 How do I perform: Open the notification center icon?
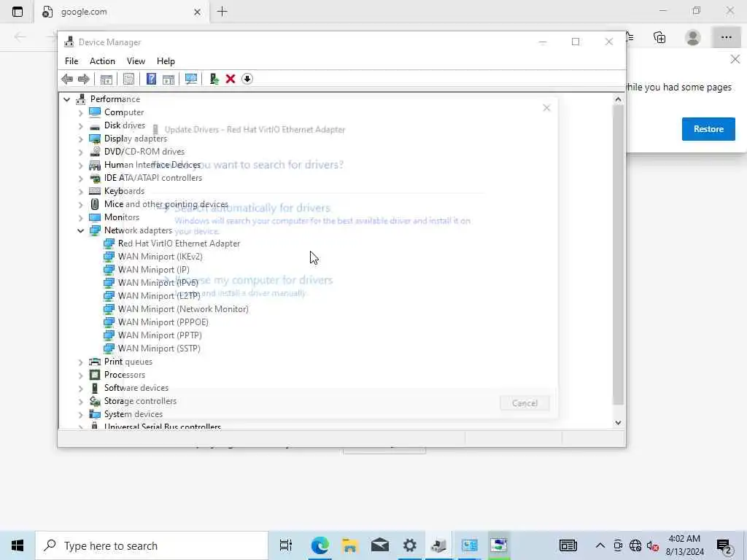724,545
